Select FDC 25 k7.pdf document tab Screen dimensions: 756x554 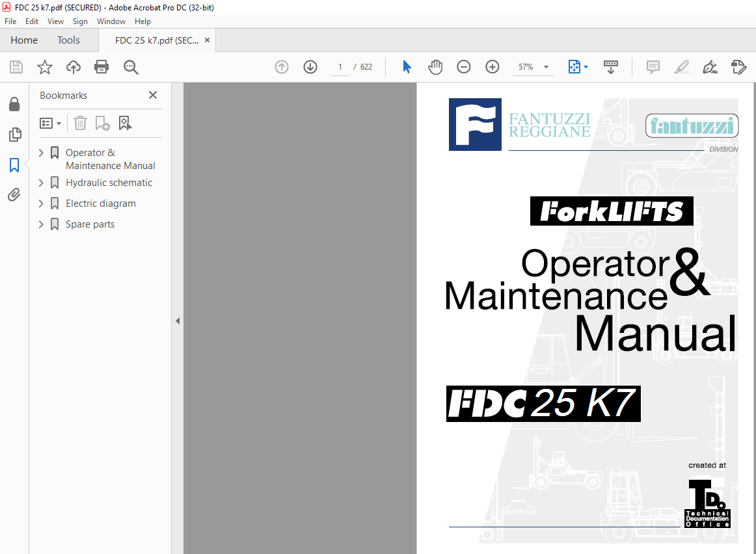tap(157, 40)
